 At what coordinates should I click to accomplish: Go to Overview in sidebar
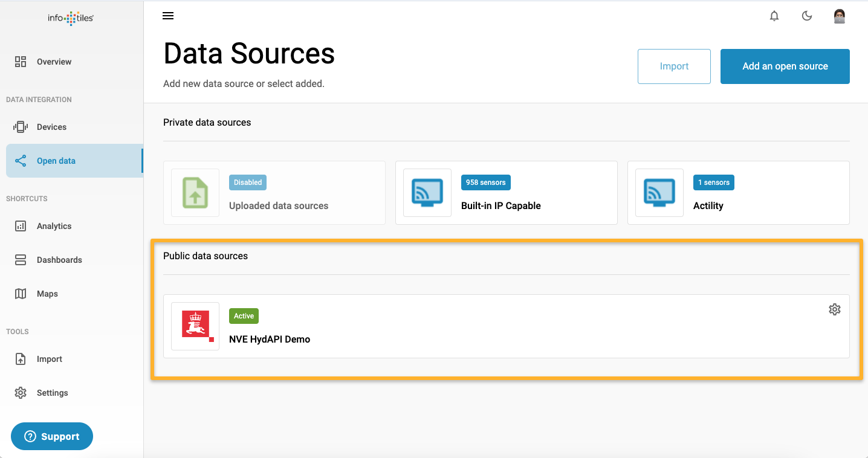click(x=54, y=62)
